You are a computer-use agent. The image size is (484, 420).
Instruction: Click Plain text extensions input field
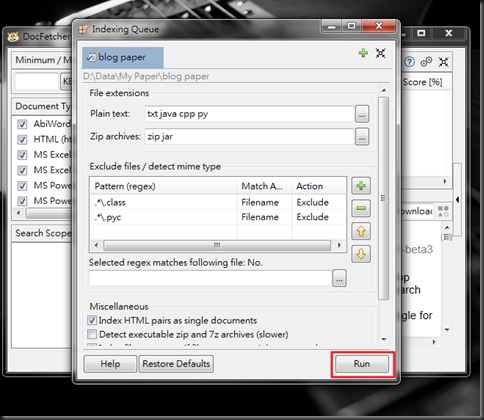pyautogui.click(x=249, y=114)
